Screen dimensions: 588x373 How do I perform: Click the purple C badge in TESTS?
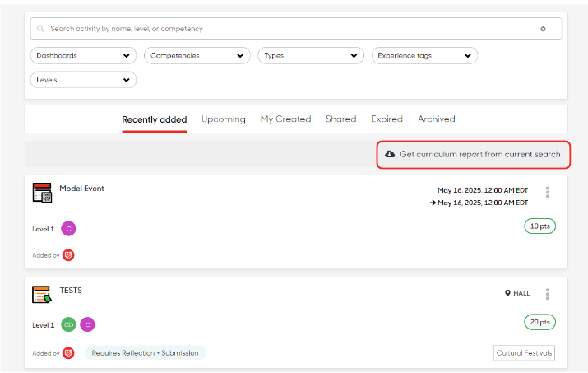tap(87, 324)
